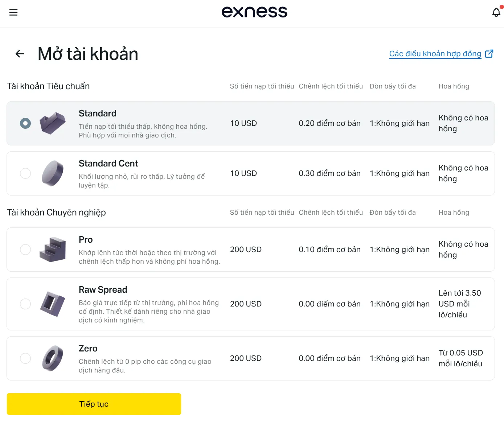Click the Standard account shape icon
The height and width of the screenshot is (428, 504).
53,123
